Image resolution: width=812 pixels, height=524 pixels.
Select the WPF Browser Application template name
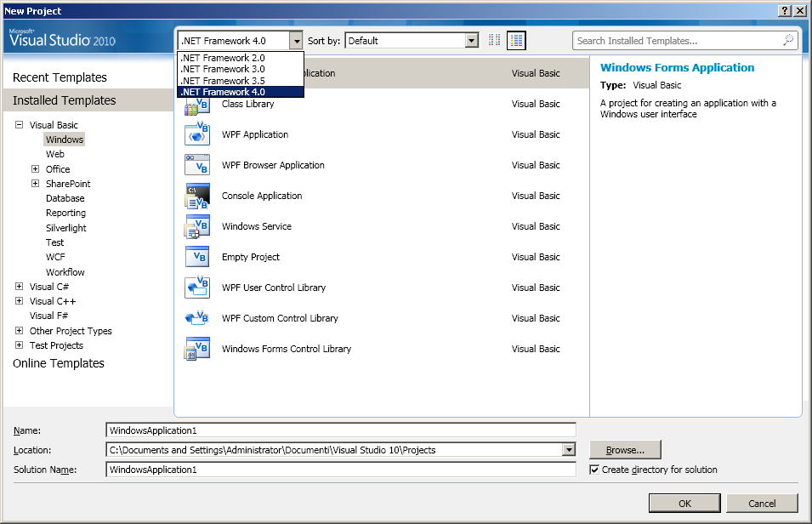[273, 165]
